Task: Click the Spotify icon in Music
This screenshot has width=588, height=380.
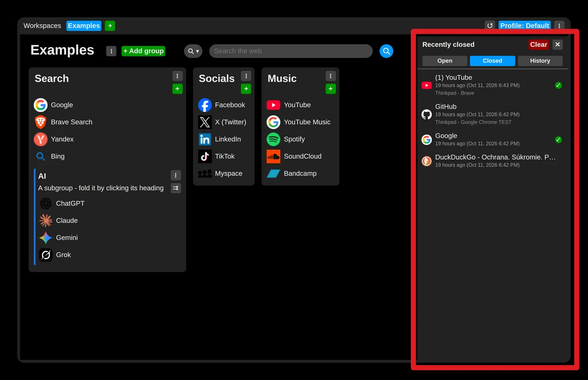Action: pyautogui.click(x=273, y=139)
